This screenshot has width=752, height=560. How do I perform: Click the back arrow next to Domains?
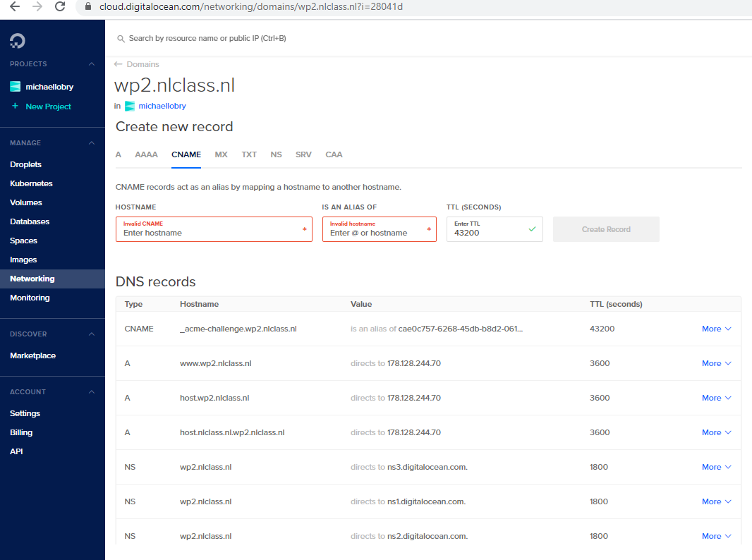[118, 63]
